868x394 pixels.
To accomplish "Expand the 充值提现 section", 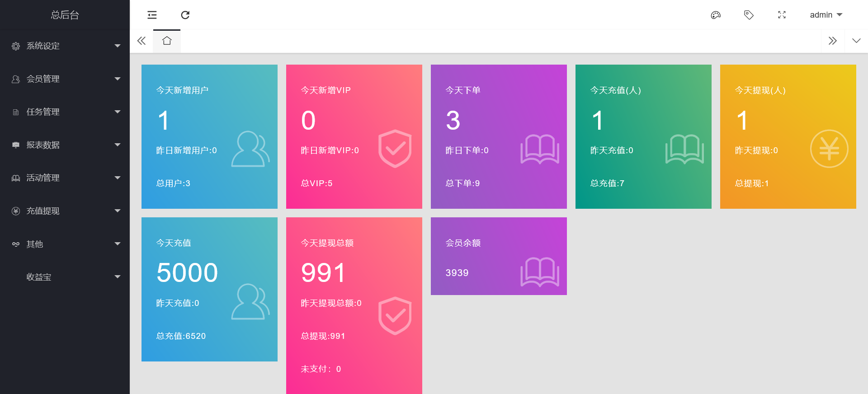I will click(65, 211).
